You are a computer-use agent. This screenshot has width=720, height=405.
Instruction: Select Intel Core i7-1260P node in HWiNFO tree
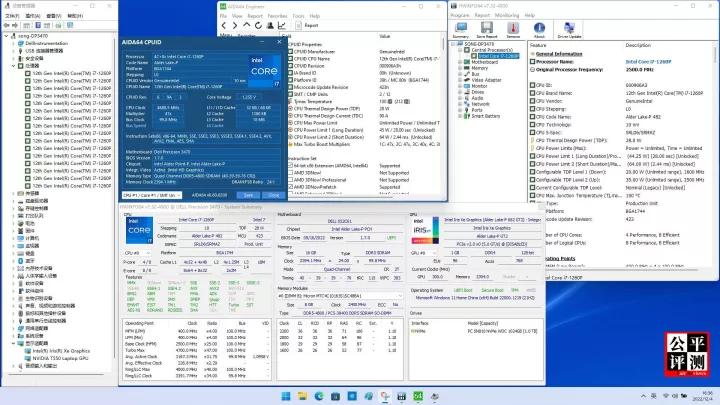coord(498,56)
